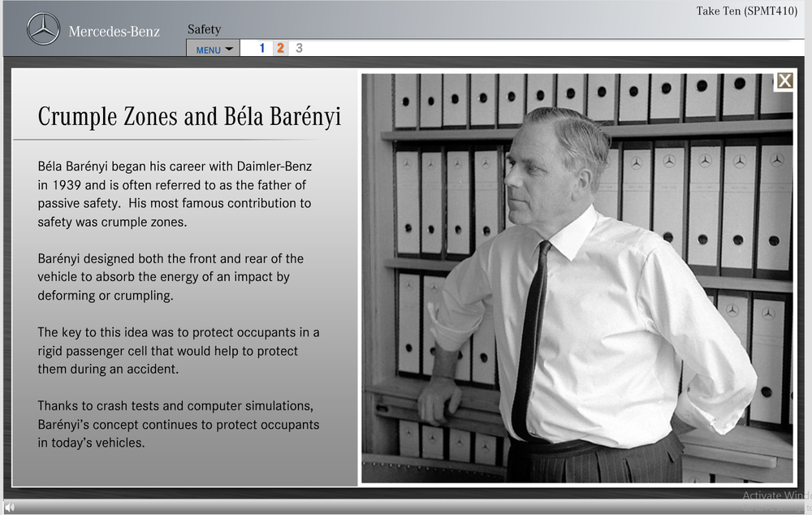Image resolution: width=812 pixels, height=515 pixels.
Task: Click the paragraph about Barényi's Daimler-Benz career
Action: point(175,193)
